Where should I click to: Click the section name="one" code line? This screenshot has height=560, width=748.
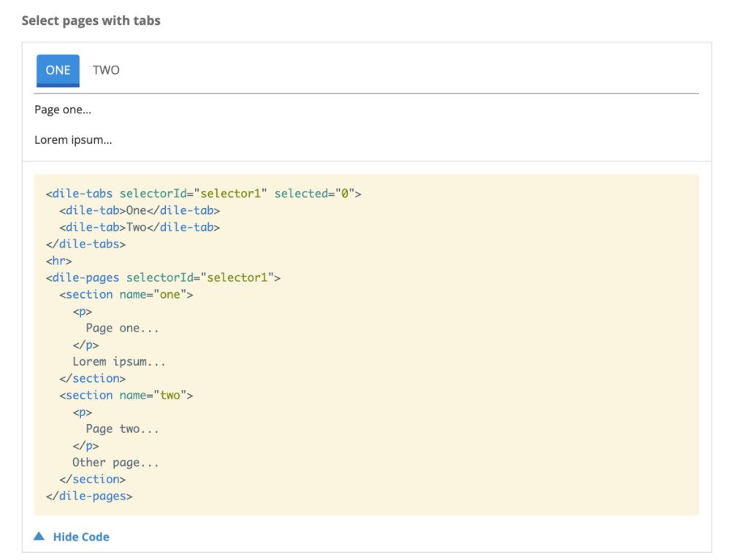click(x=126, y=295)
